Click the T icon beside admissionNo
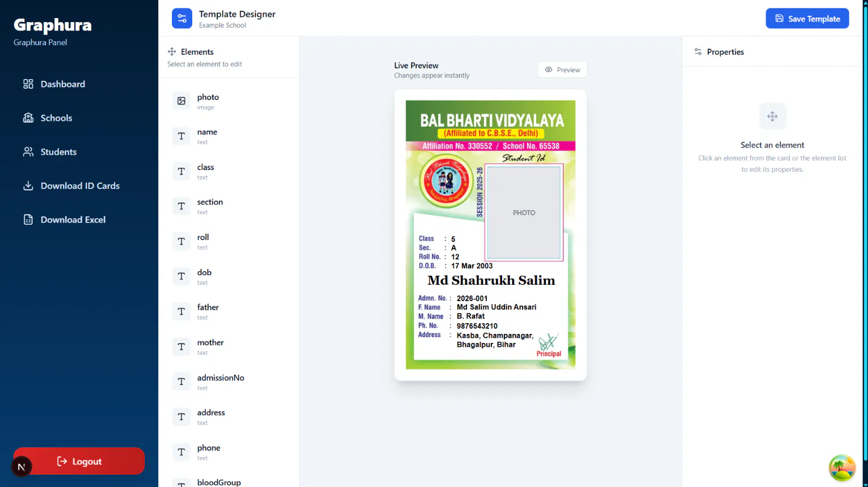The height and width of the screenshot is (487, 868). point(182,381)
